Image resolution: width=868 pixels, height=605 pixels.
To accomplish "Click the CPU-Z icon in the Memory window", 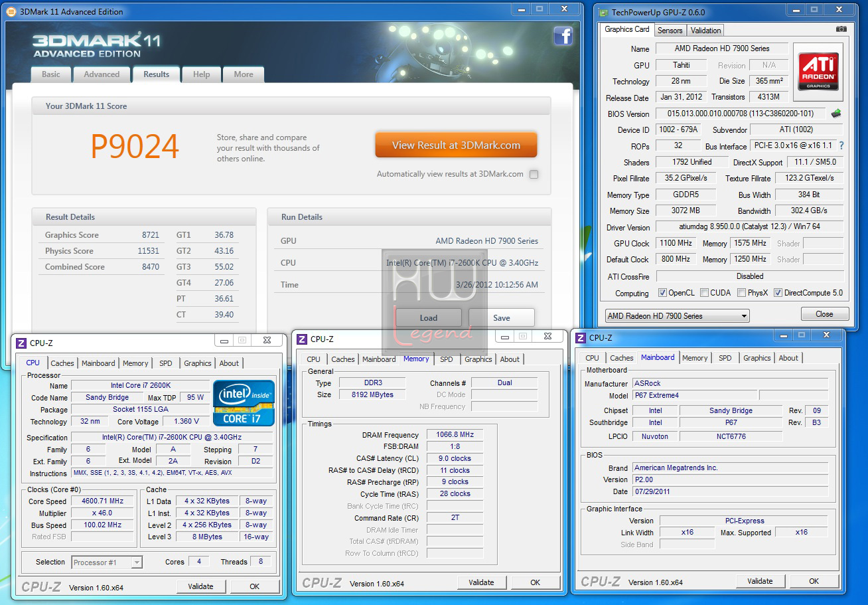I will coord(302,339).
